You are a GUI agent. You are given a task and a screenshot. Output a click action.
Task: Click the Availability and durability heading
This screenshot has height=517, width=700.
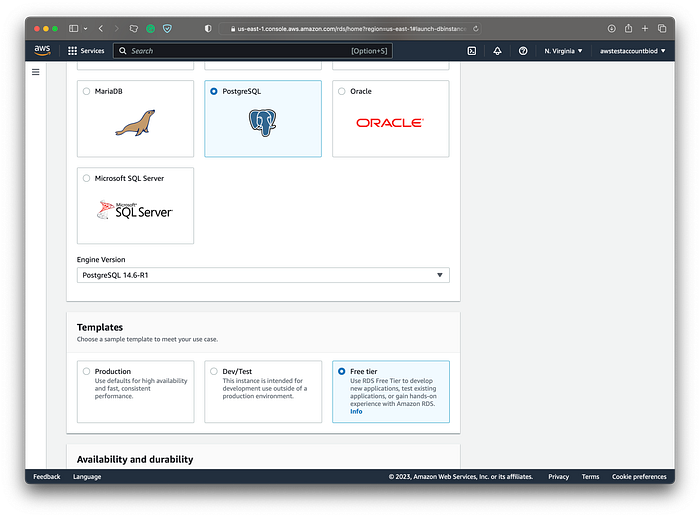coord(135,459)
